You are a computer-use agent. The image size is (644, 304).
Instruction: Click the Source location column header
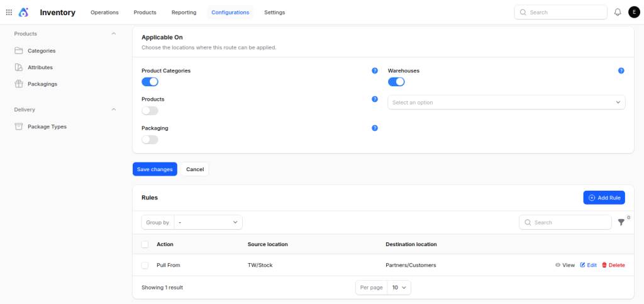[x=268, y=244]
